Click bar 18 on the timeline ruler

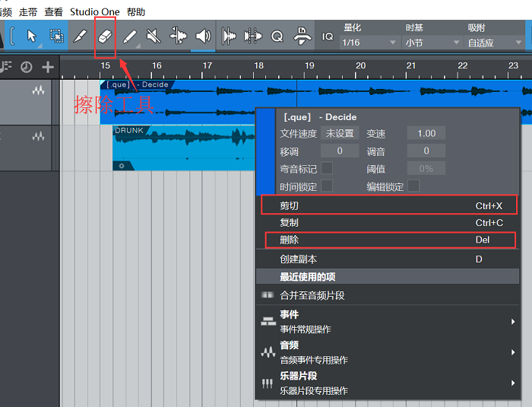point(258,65)
